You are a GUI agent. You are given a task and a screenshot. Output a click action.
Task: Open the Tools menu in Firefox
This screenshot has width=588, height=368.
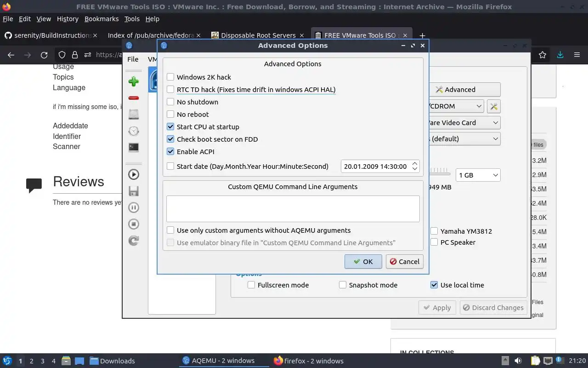(132, 19)
